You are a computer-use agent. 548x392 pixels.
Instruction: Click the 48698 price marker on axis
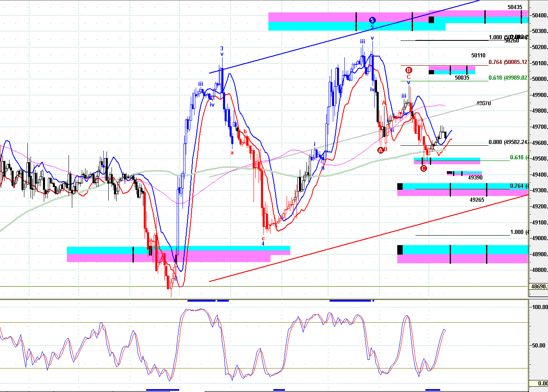(x=539, y=286)
